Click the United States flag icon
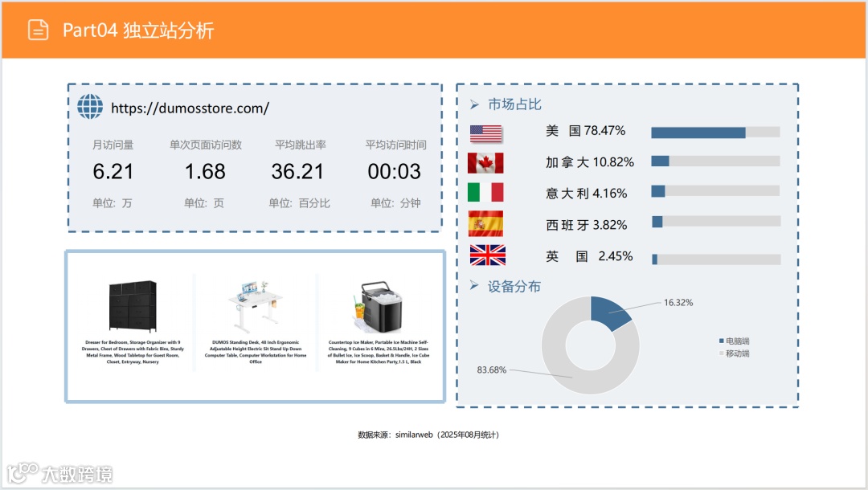The height and width of the screenshot is (490, 868). 485,133
